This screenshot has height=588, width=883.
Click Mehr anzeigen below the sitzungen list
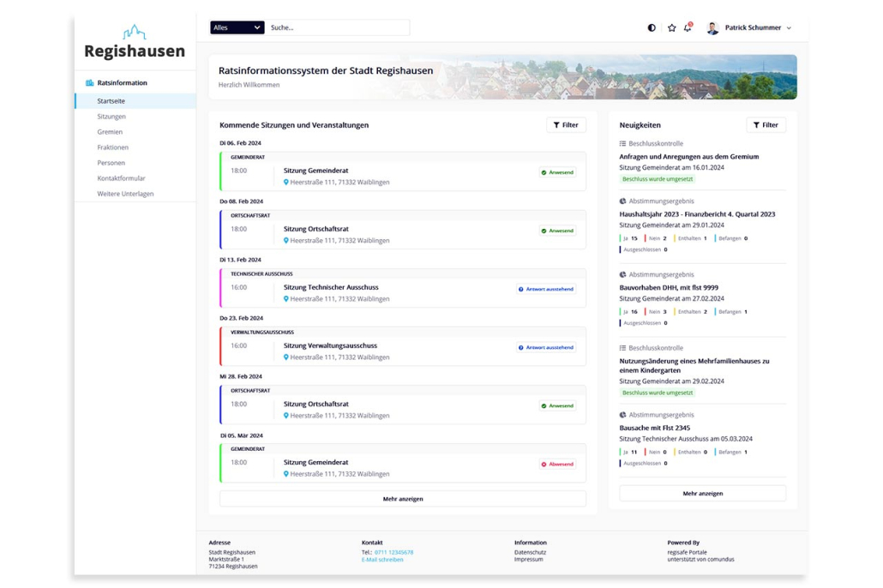pos(402,498)
